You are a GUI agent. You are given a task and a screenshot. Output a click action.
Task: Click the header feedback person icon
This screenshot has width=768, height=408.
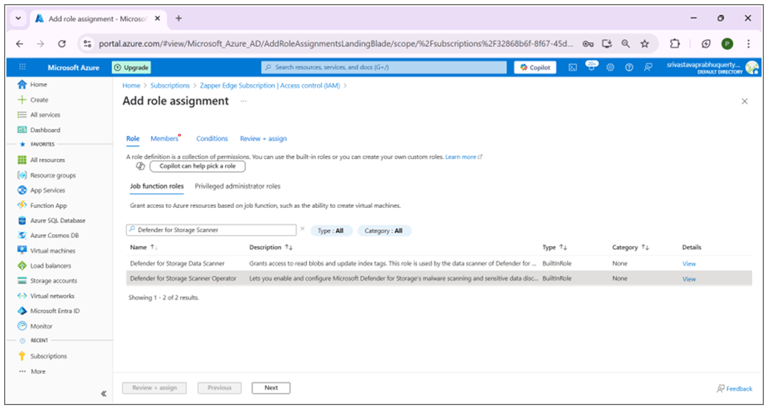click(648, 67)
